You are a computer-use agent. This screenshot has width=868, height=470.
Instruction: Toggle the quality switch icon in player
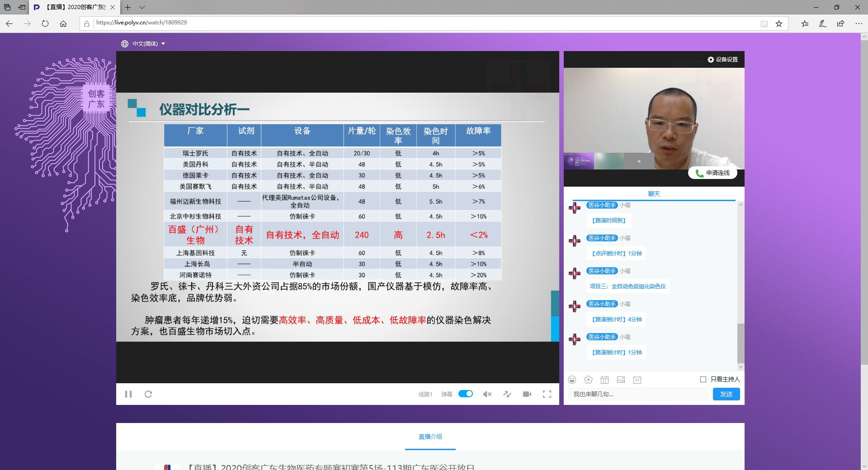point(507,394)
